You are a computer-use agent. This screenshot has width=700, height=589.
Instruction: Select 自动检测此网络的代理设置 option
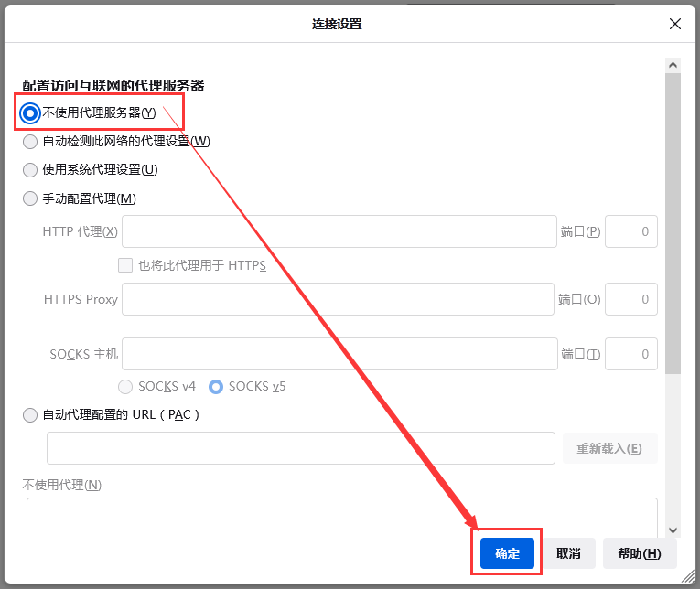[x=30, y=142]
